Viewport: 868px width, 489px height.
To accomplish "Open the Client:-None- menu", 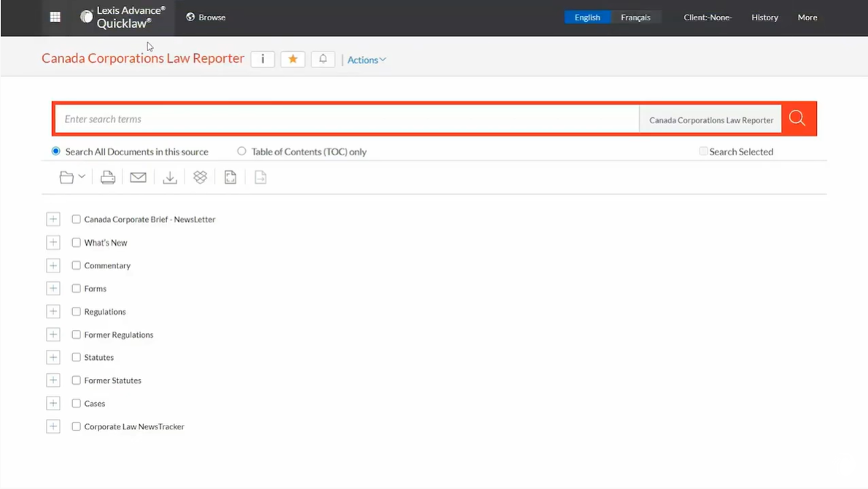I will point(708,17).
